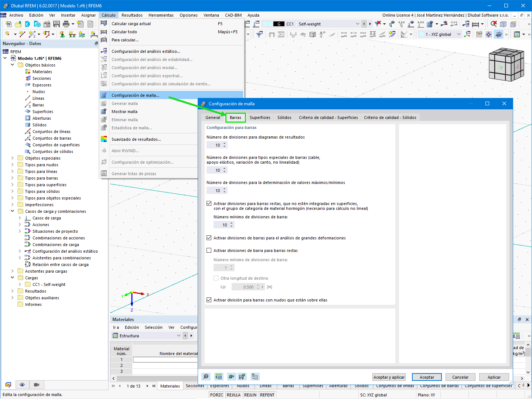532x399 pixels.
Task: Click the Abrir RWIND icon
Action: [104, 150]
